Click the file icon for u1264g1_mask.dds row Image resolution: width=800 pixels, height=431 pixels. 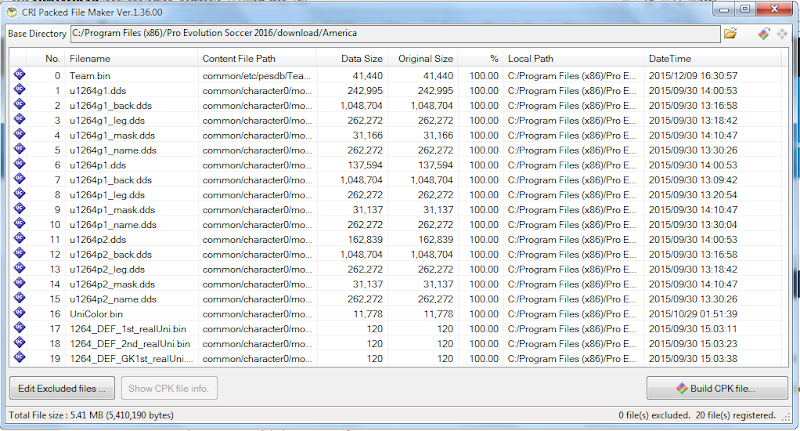pos(19,134)
